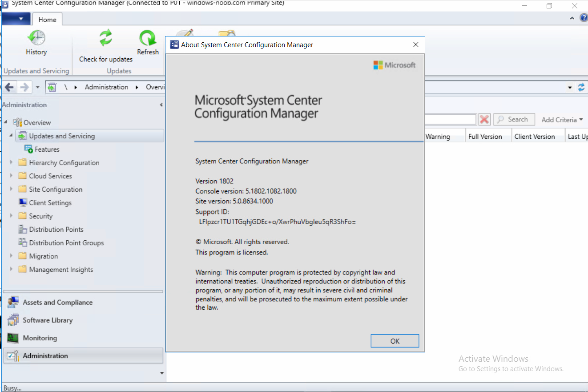Close the About System Center dialog
Image resolution: width=588 pixels, height=392 pixels.
(416, 45)
